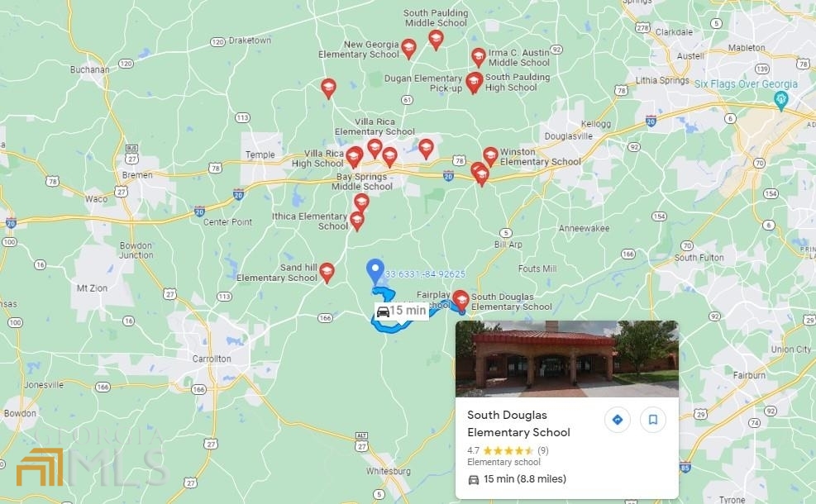
Task: Select the South Paulding Middle School pin
Action: [x=436, y=39]
